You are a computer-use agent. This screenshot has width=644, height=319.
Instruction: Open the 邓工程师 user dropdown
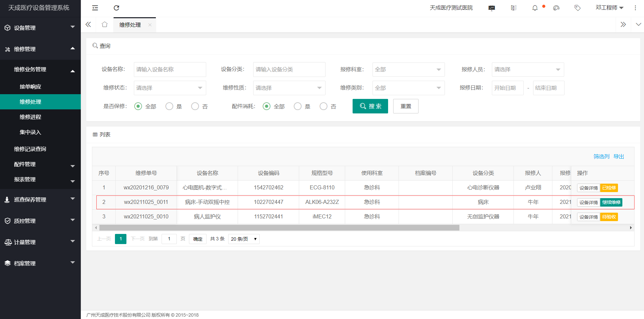[609, 8]
